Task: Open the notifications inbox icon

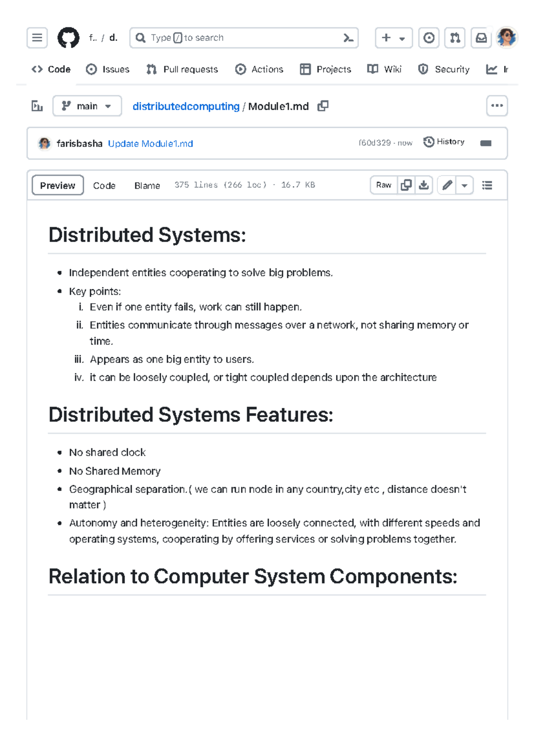Action: click(481, 38)
